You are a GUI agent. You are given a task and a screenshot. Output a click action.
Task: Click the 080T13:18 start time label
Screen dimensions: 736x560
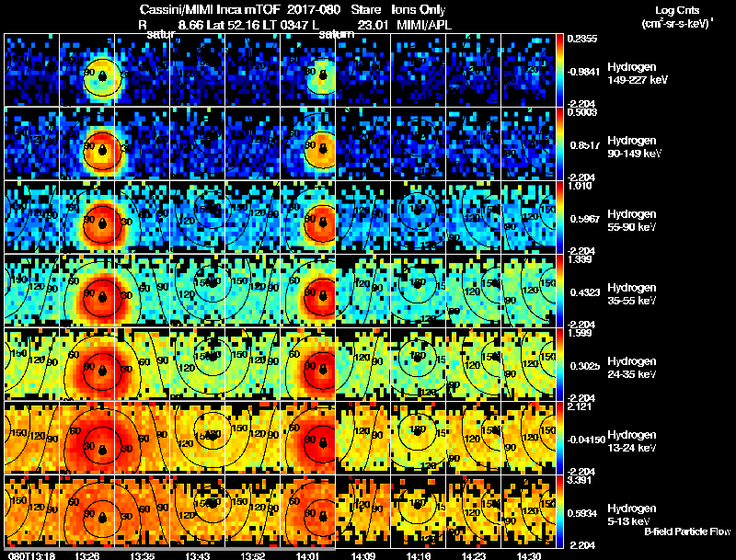(31, 555)
